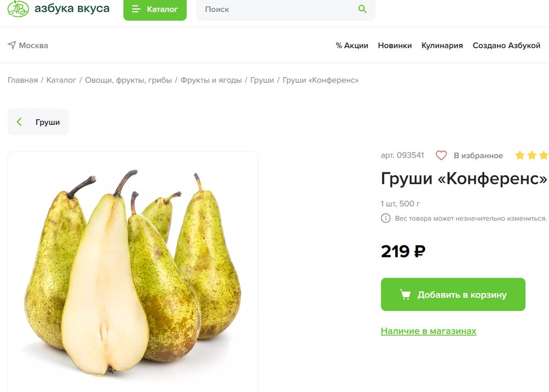This screenshot has height=392, width=549.
Task: Click the pears product image
Action: pos(133,273)
